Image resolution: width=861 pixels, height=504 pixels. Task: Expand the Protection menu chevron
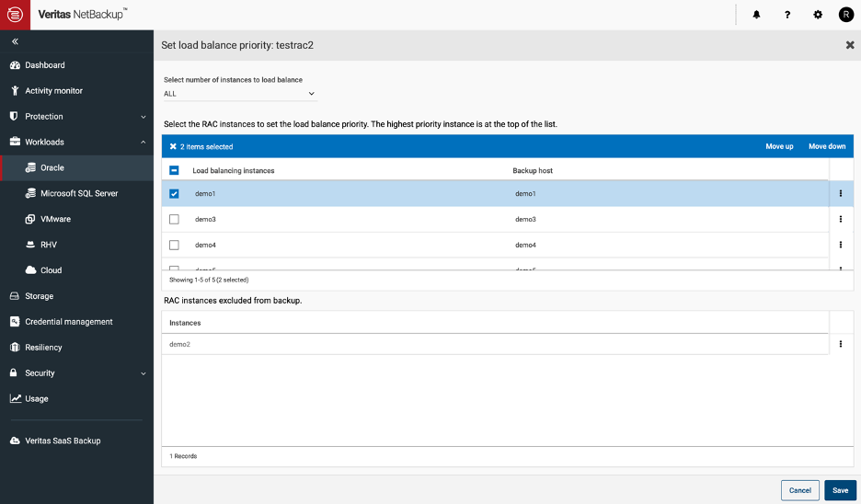pos(143,117)
